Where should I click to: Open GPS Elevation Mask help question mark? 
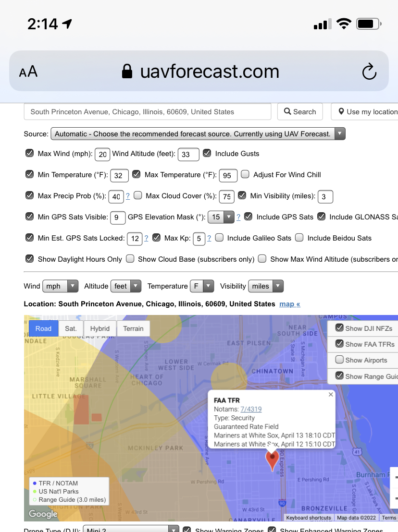click(238, 217)
